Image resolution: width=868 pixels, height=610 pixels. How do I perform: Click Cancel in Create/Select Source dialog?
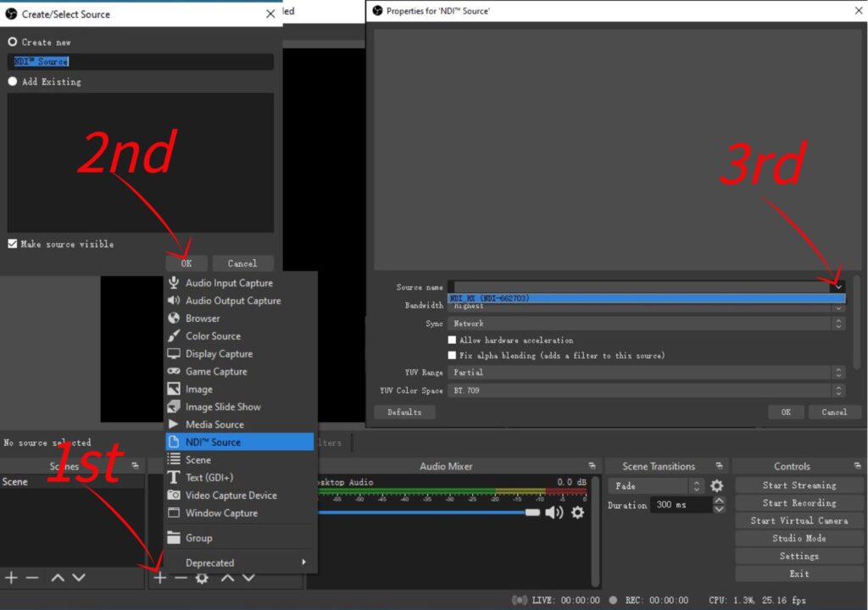[242, 263]
